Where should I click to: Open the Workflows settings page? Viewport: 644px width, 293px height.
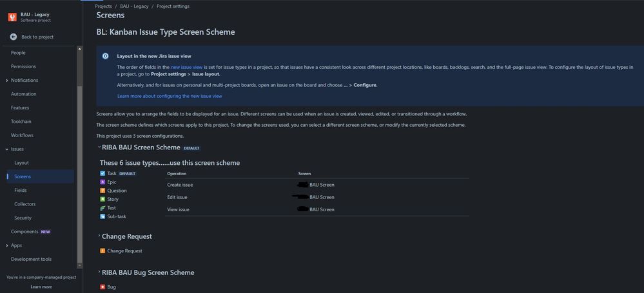22,135
